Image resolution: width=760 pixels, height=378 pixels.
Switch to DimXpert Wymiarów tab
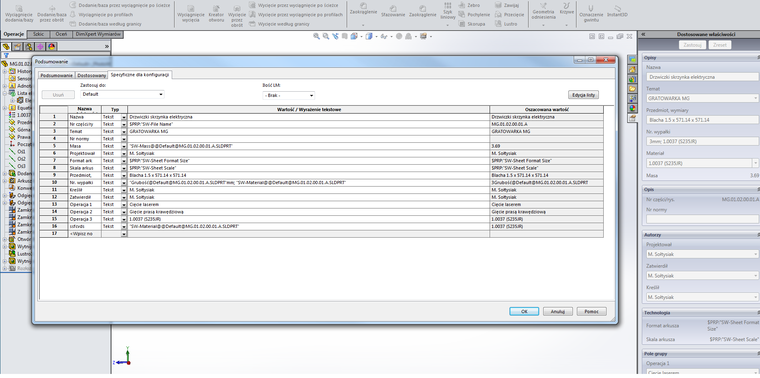click(x=98, y=34)
